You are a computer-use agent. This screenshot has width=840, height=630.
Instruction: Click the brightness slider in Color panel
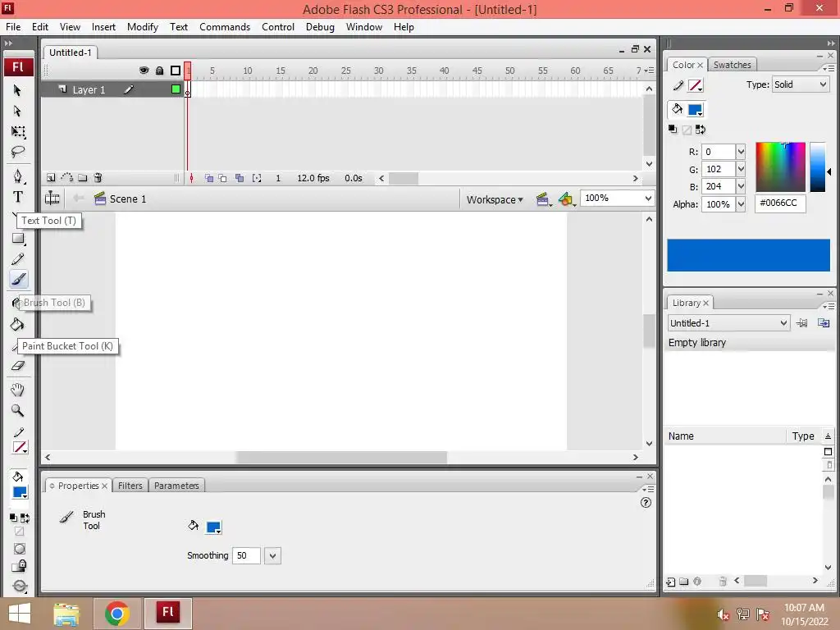[x=818, y=167]
